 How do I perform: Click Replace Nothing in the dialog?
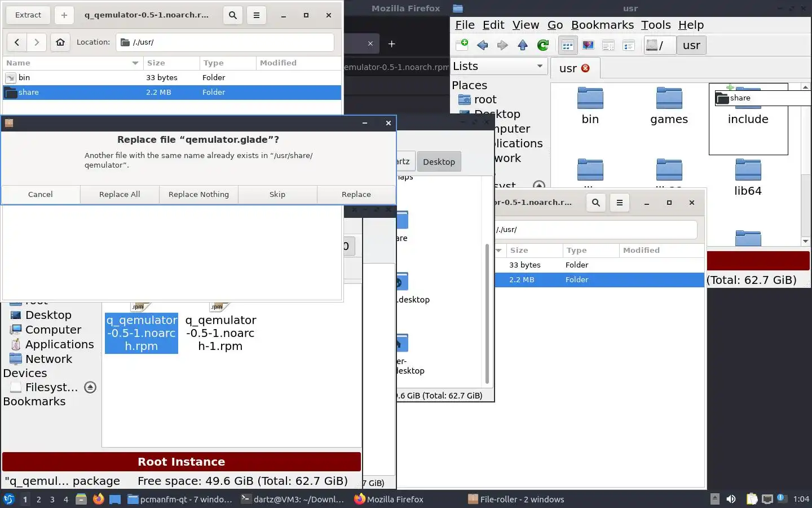(198, 194)
